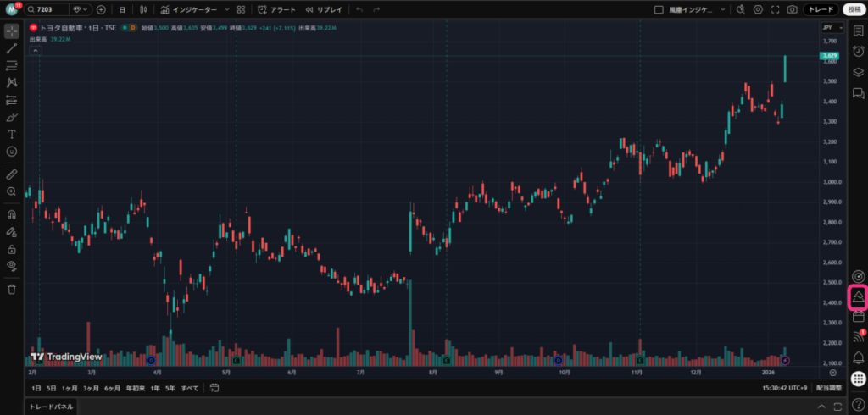This screenshot has width=868, height=415.
Task: Click the トレード button
Action: pos(821,9)
